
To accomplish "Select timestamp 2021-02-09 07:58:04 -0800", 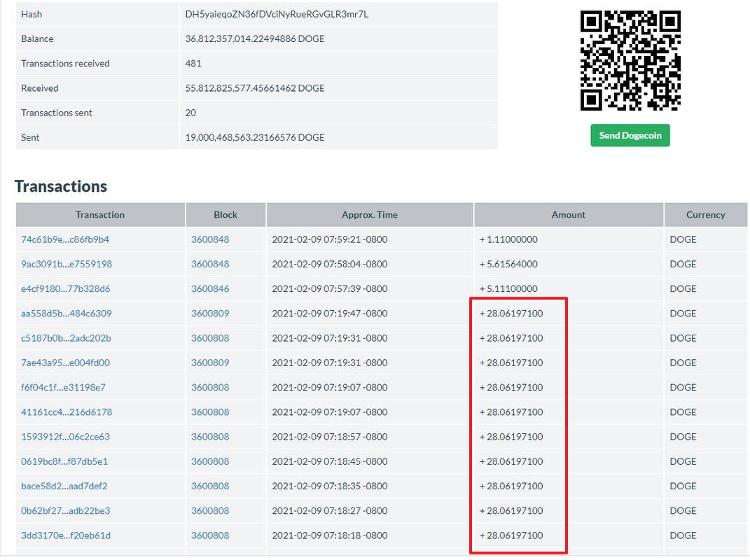I will [x=330, y=265].
